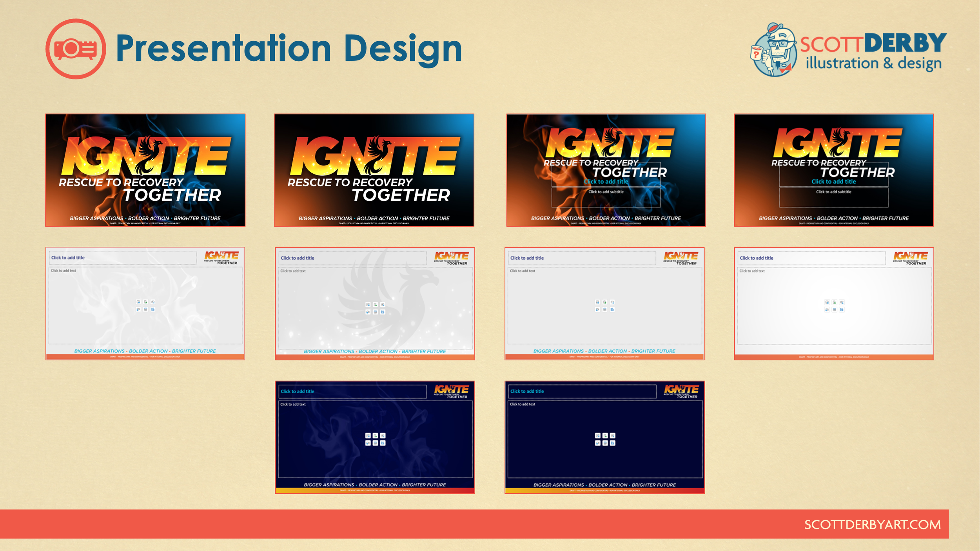The width and height of the screenshot is (980, 551).
Task: Click the Presentation Design heading
Action: [289, 48]
